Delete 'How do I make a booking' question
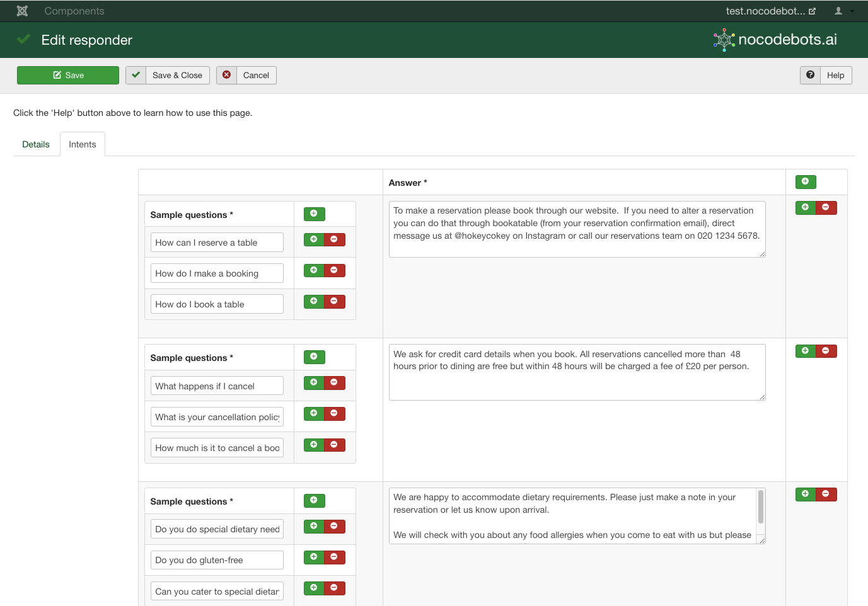 click(x=334, y=270)
